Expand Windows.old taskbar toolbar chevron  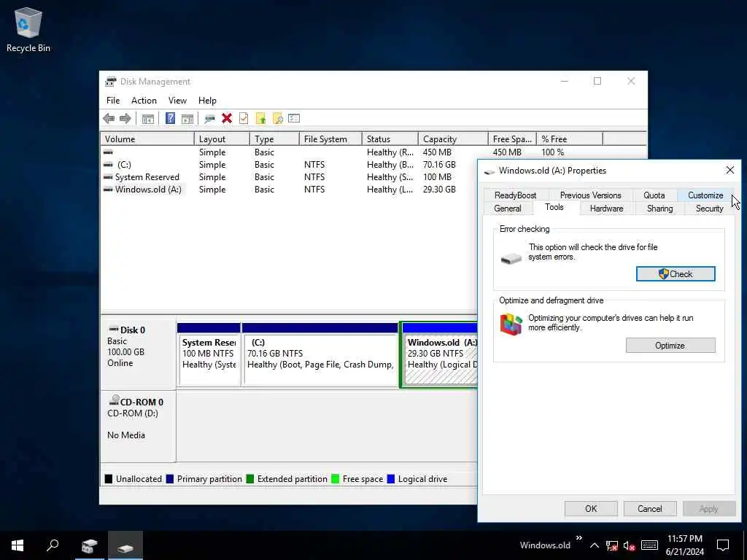(x=578, y=537)
